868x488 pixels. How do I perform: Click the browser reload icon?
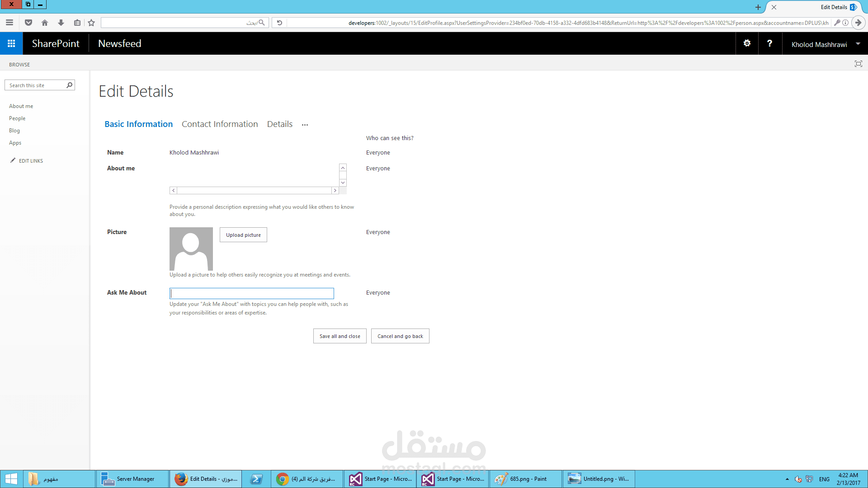[279, 23]
